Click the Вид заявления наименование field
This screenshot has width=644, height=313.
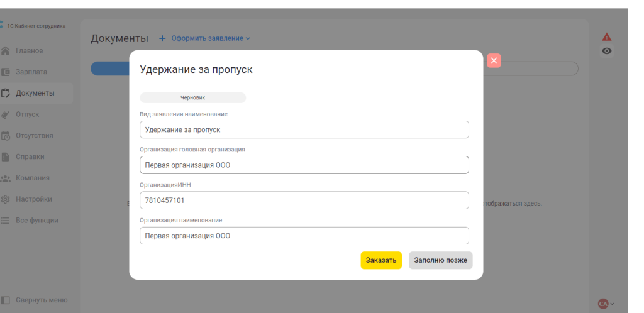(x=304, y=129)
